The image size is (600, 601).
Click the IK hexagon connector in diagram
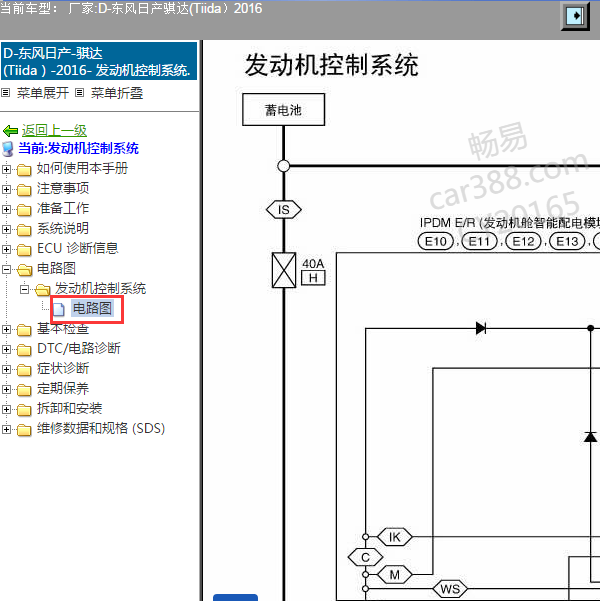pyautogui.click(x=395, y=537)
